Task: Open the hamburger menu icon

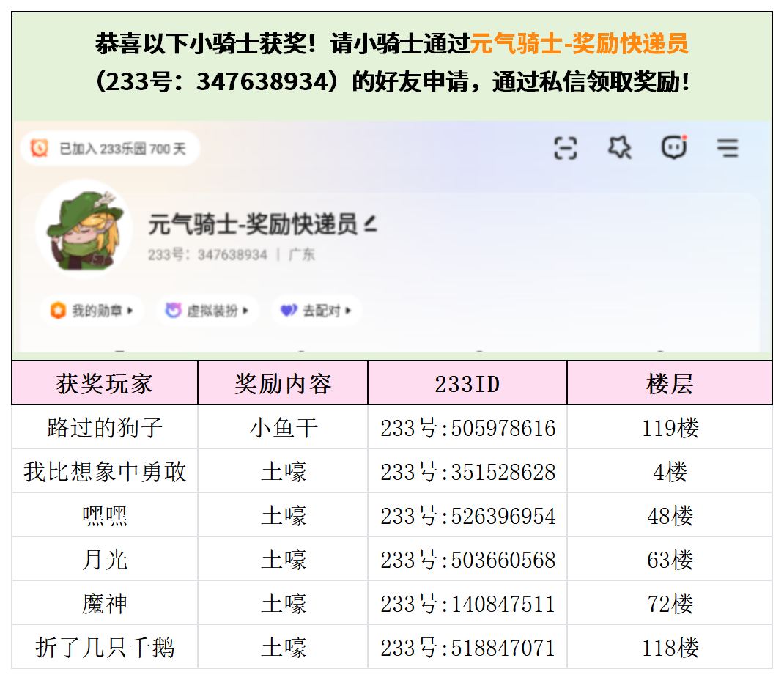Action: click(x=727, y=149)
